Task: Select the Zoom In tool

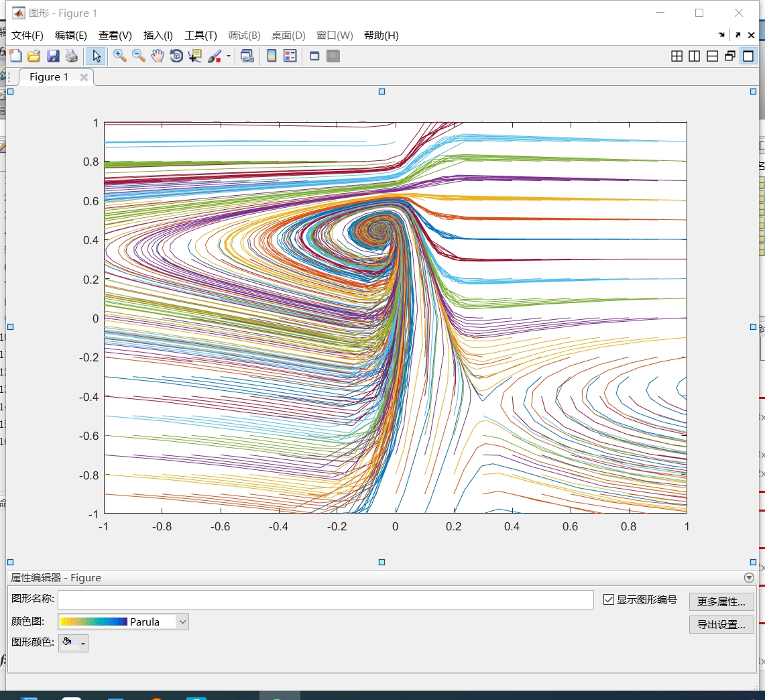Action: [119, 56]
